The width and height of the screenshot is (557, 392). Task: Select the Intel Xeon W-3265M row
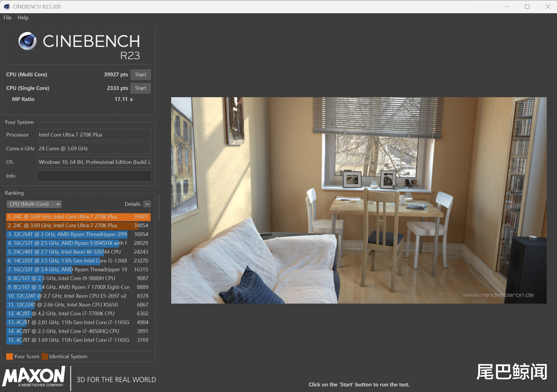pos(78,252)
